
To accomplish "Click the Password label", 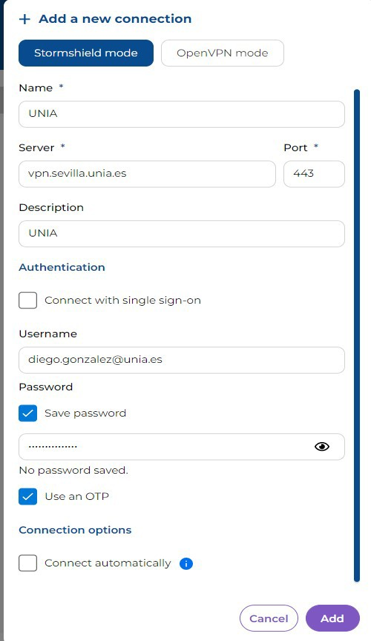I will click(46, 387).
